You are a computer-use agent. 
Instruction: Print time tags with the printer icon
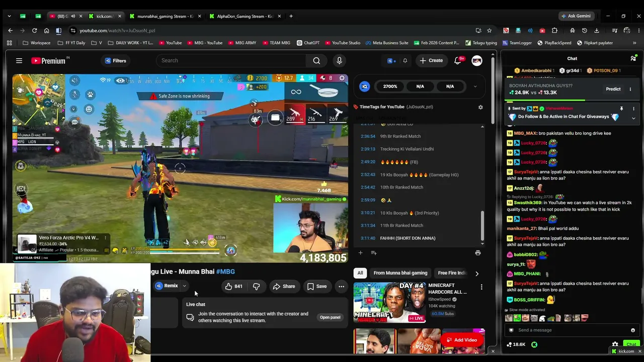[477, 253]
